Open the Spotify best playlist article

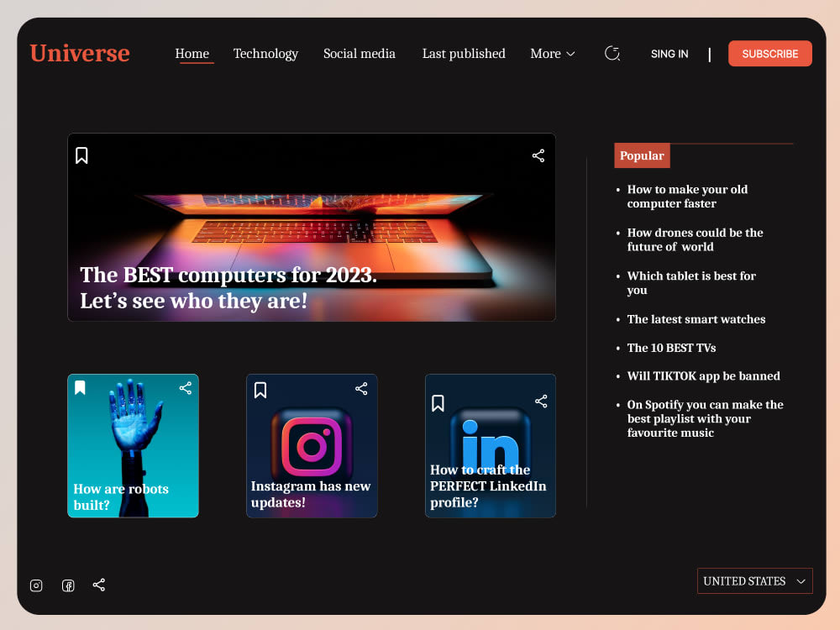(x=705, y=418)
